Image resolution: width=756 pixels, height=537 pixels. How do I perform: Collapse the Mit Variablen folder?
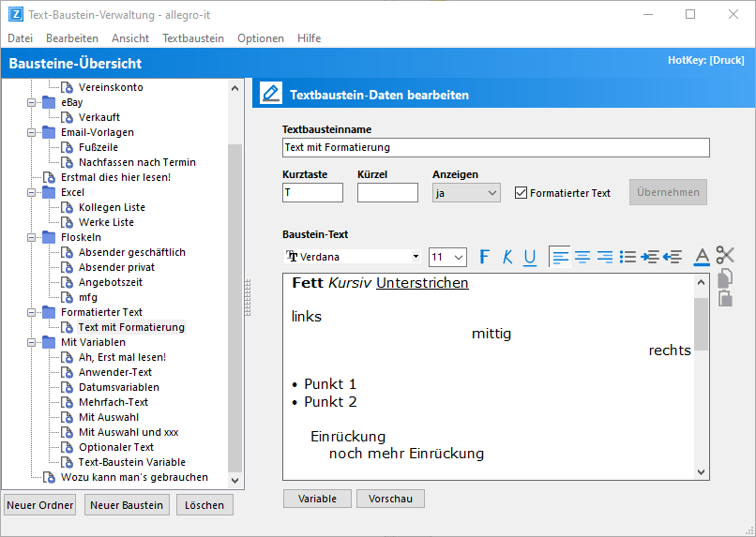click(x=32, y=342)
